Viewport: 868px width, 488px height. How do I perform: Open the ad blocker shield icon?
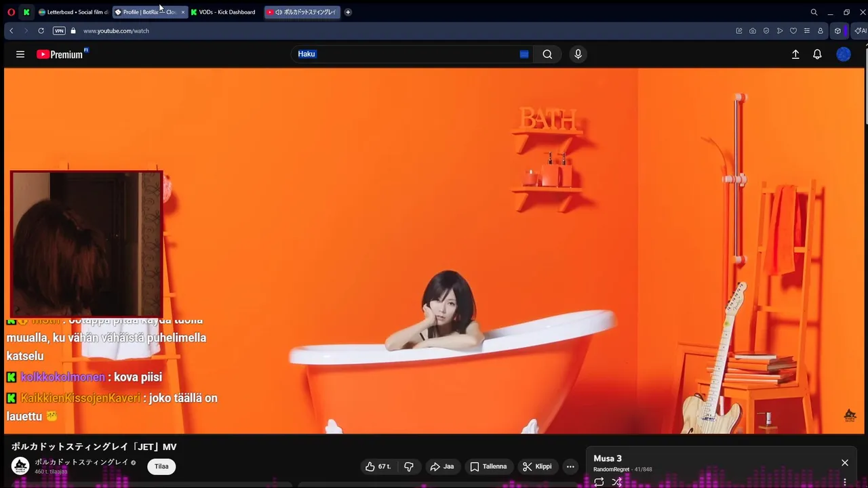[766, 30]
